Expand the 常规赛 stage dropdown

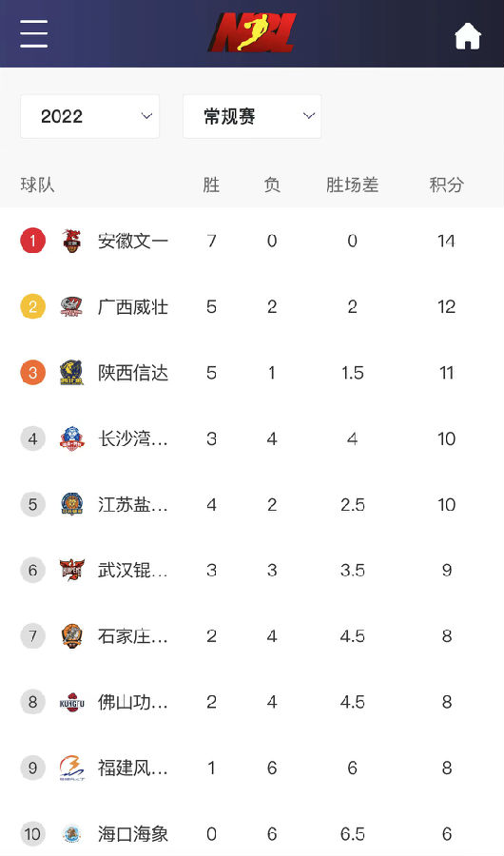pyautogui.click(x=252, y=116)
